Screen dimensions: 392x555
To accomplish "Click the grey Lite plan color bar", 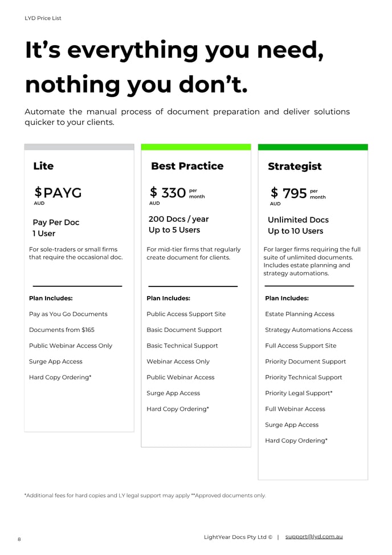I will tap(79, 147).
